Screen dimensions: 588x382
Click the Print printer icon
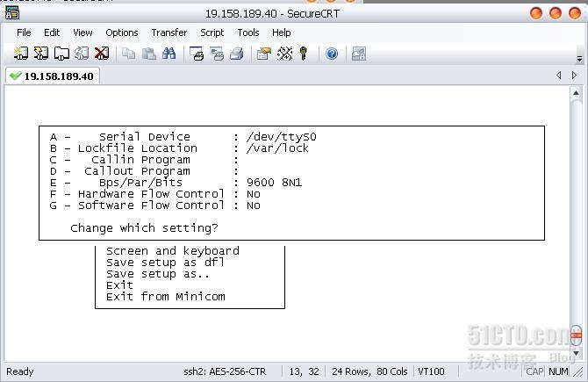(237, 54)
